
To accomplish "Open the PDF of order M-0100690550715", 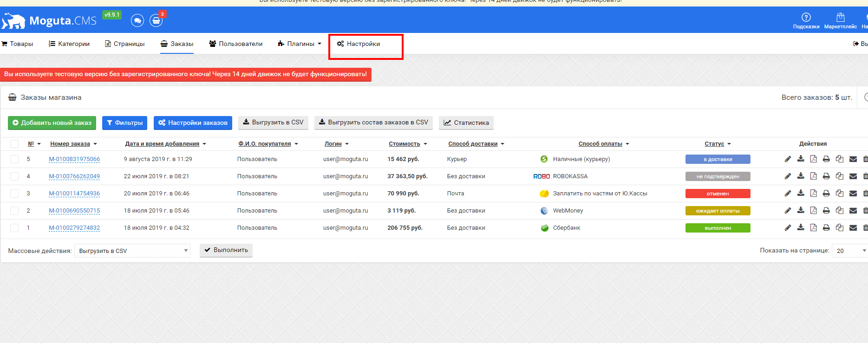I will 813,211.
